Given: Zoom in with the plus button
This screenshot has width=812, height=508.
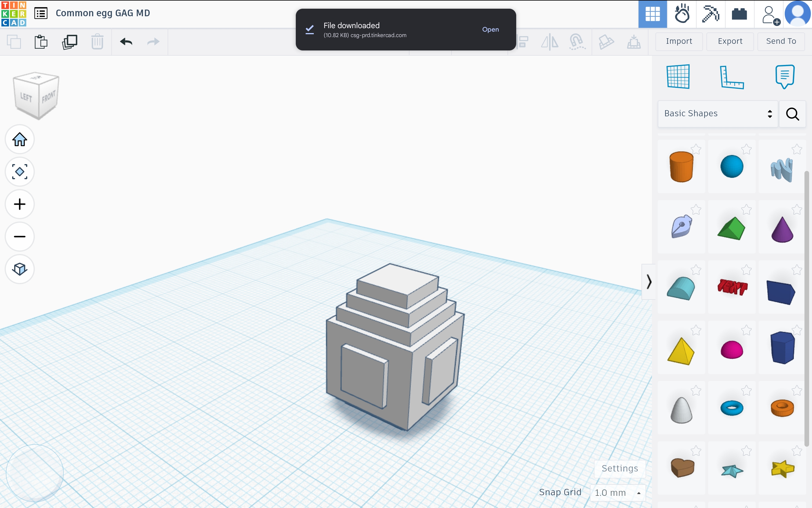Looking at the screenshot, I should point(20,204).
